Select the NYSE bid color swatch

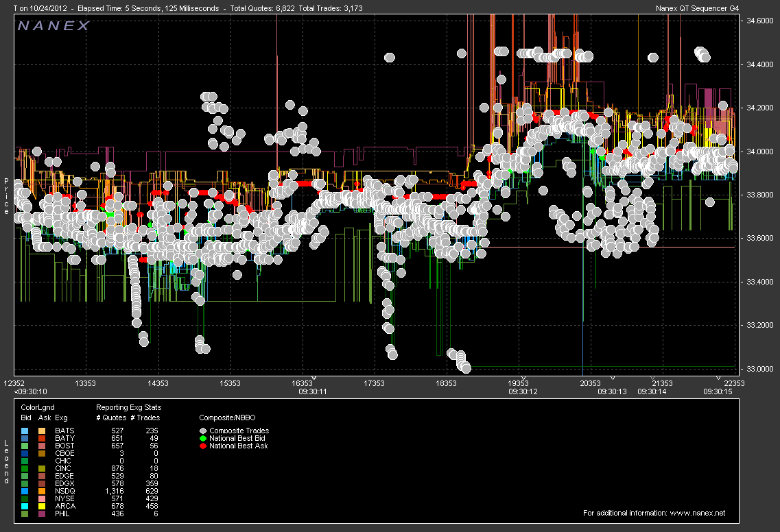25,498
